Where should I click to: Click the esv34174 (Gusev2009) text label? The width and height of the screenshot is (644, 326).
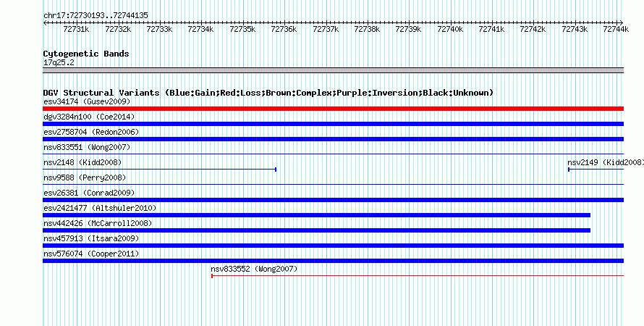click(87, 101)
